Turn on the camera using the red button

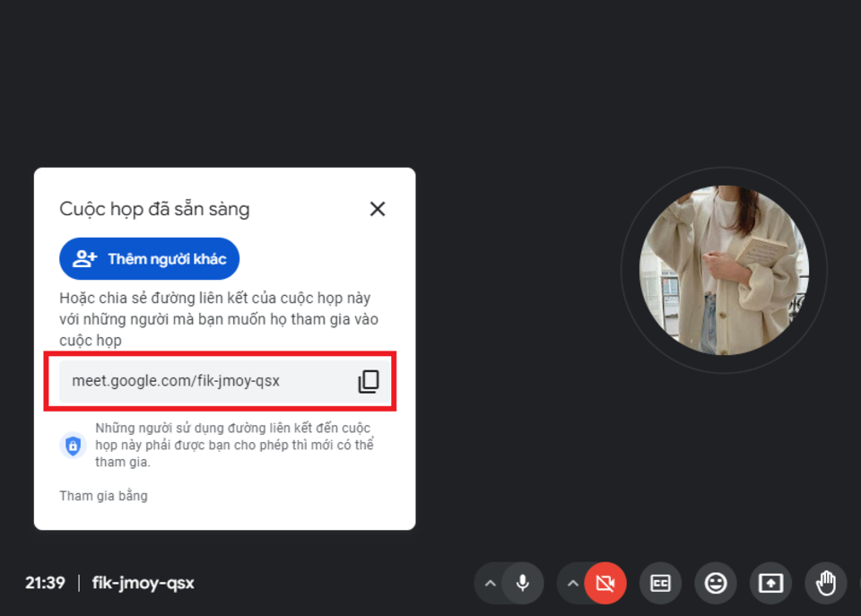click(605, 584)
